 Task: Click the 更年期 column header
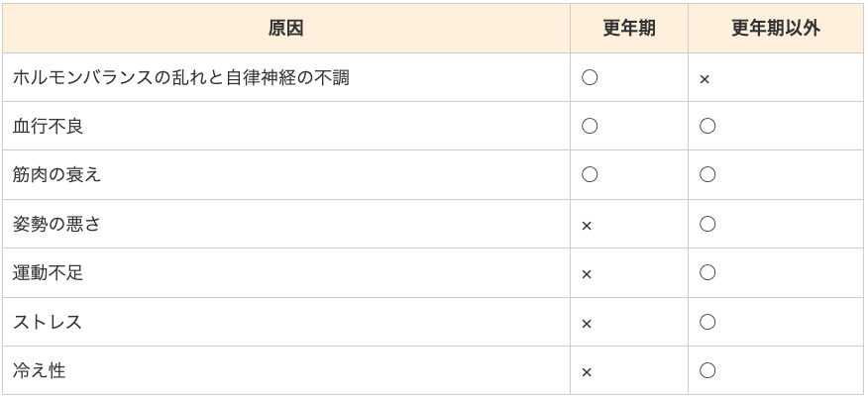click(629, 28)
